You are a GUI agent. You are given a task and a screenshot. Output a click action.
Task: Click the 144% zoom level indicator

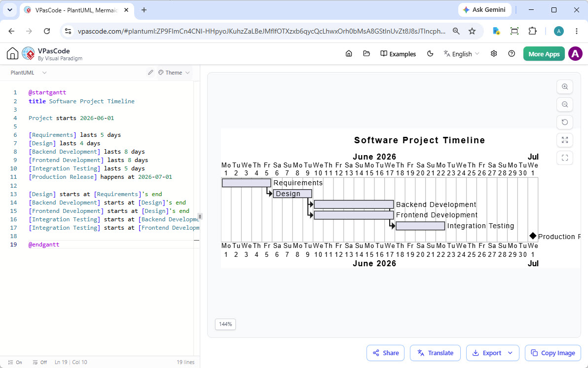225,324
